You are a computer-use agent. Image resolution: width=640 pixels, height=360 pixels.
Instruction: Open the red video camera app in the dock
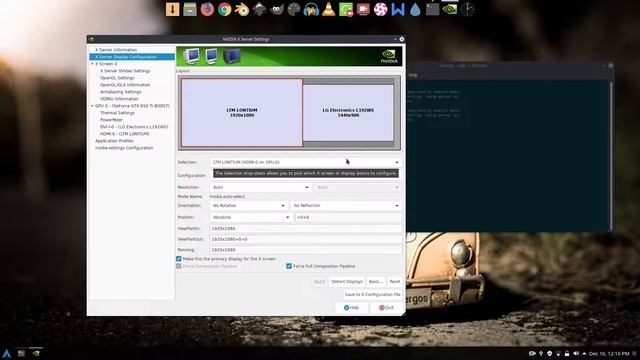pyautogui.click(x=363, y=9)
